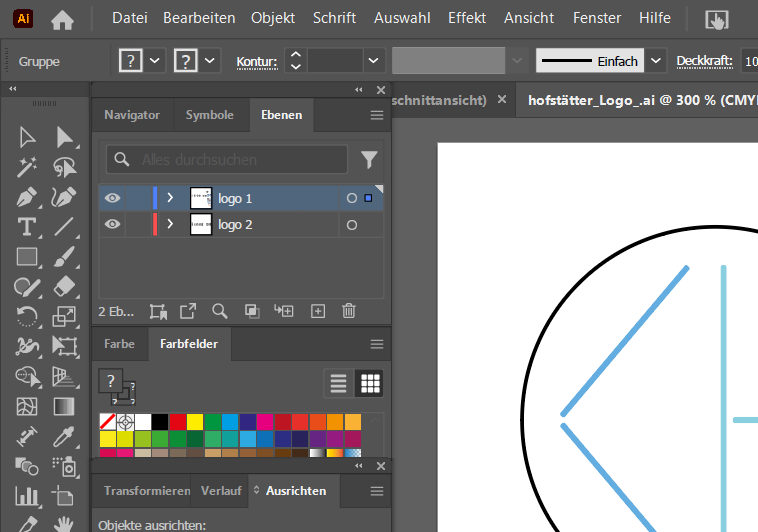Switch swatches to thumbnail grid view
This screenshot has width=758, height=532.
point(370,383)
